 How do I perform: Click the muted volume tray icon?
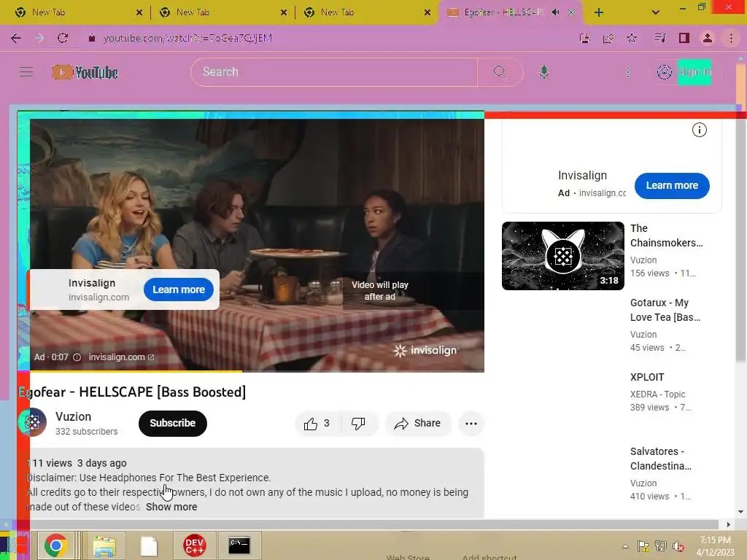coord(679,546)
